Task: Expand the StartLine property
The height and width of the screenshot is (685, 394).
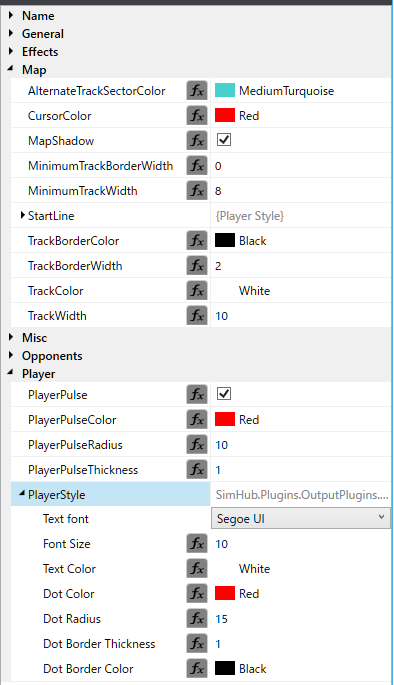Action: (x=23, y=215)
